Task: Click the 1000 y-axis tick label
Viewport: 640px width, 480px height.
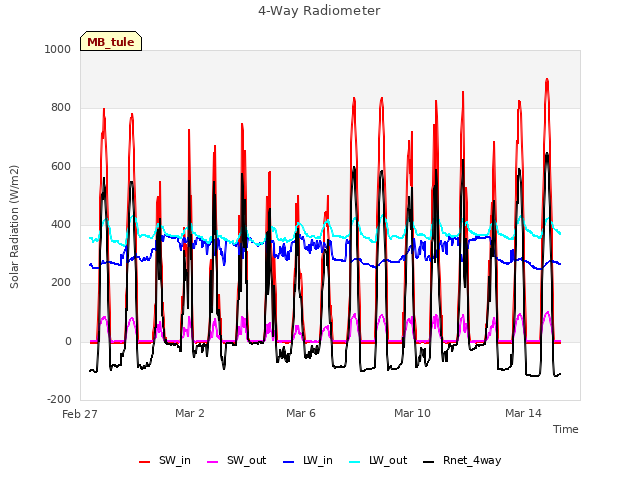Action: pyautogui.click(x=58, y=49)
